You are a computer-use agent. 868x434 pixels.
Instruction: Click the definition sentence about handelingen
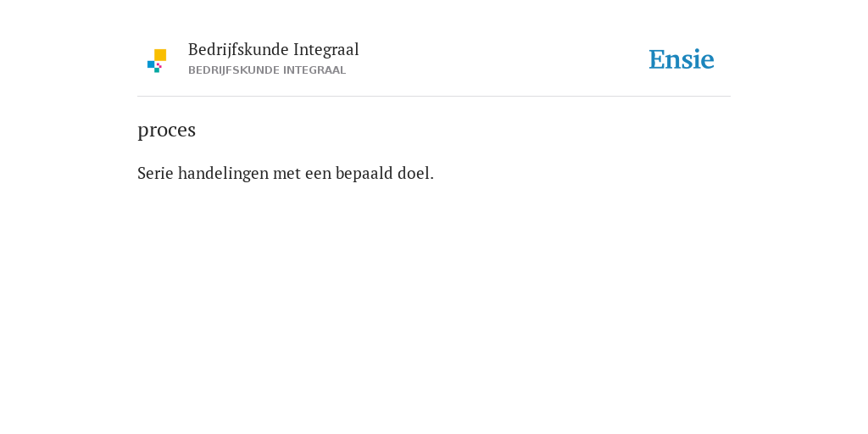(286, 173)
